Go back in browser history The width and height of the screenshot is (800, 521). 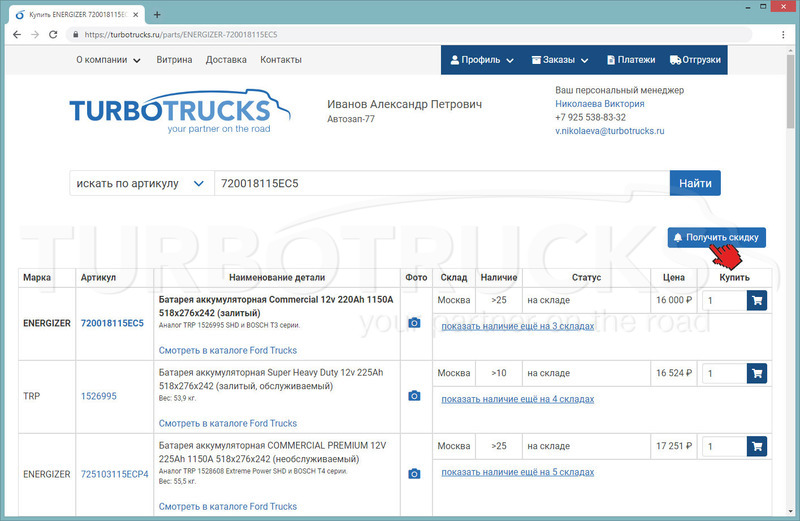tap(17, 35)
